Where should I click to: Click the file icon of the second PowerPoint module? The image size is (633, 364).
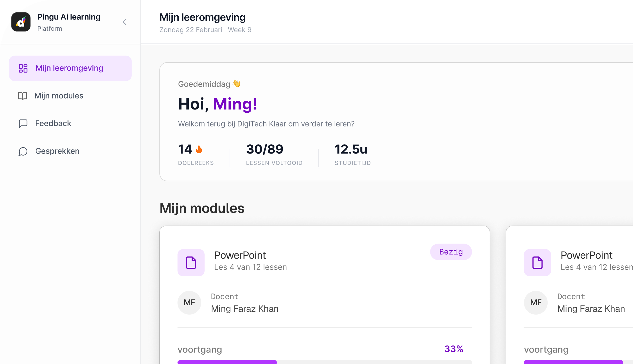click(537, 263)
